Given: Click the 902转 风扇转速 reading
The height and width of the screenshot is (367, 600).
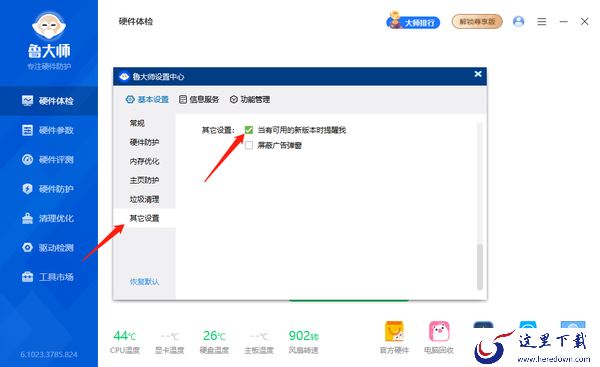Looking at the screenshot, I should pos(303,342).
